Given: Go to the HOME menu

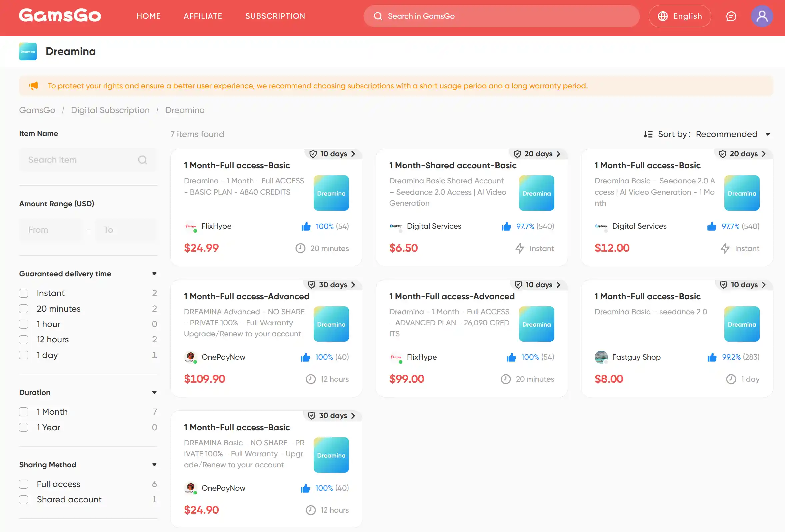Looking at the screenshot, I should [x=149, y=16].
